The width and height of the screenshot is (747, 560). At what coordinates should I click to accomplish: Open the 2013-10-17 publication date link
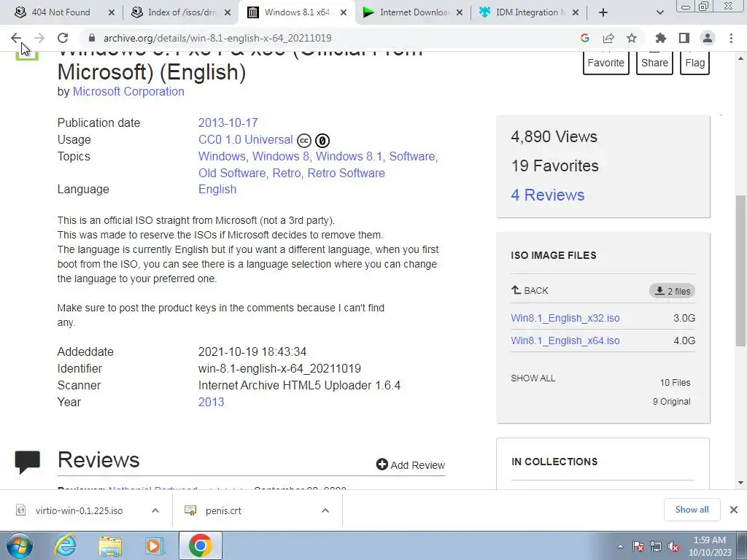228,122
